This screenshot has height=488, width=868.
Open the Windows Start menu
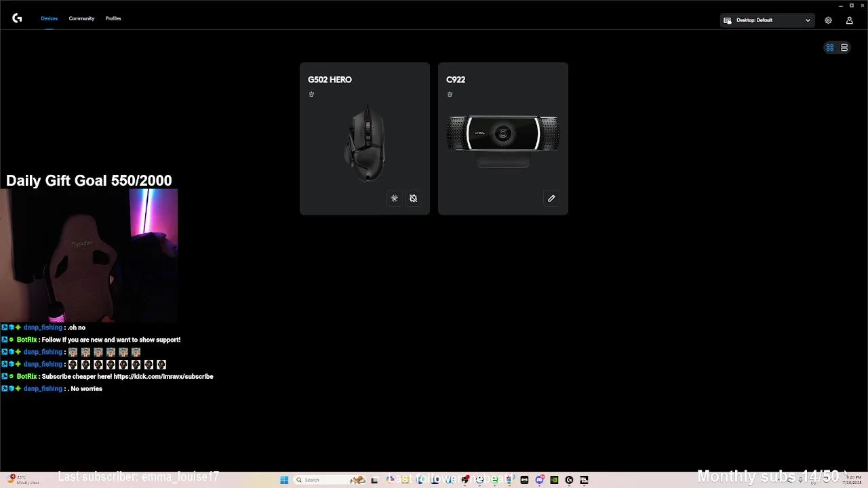(284, 480)
